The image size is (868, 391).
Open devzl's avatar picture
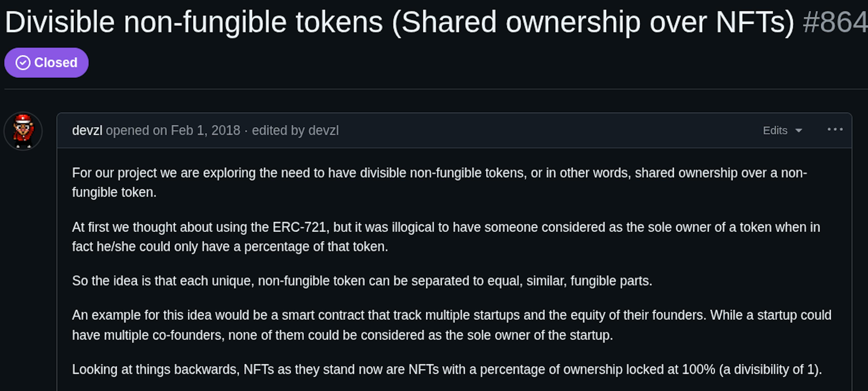(x=23, y=131)
